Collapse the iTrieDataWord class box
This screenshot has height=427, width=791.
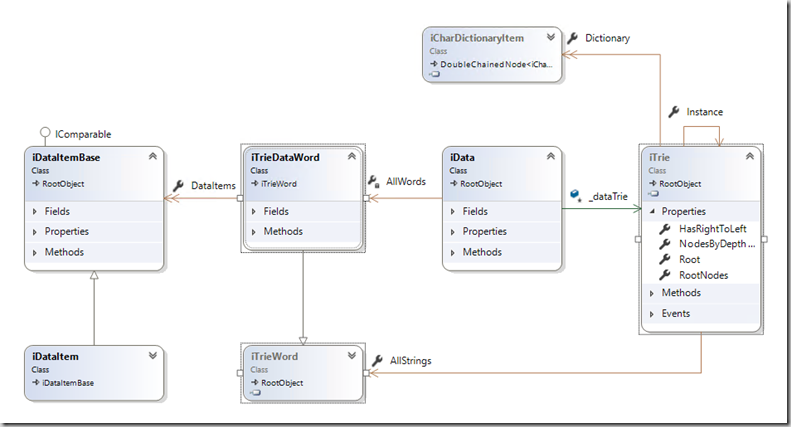[352, 156]
